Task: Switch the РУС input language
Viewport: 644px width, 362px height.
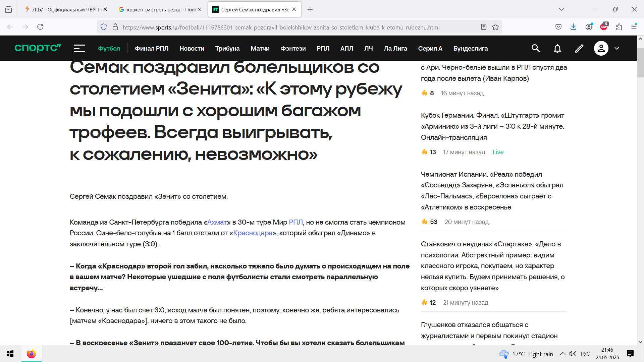Action: click(x=585, y=354)
